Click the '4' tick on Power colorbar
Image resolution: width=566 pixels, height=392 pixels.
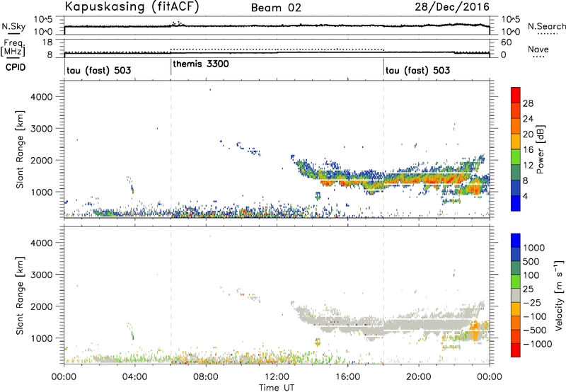[525, 196]
